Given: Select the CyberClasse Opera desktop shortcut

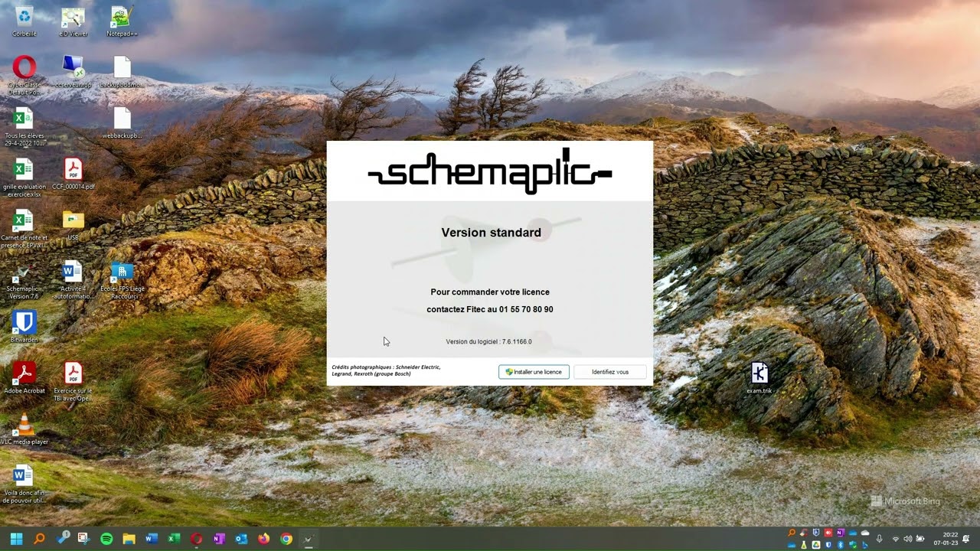Looking at the screenshot, I should [x=24, y=75].
